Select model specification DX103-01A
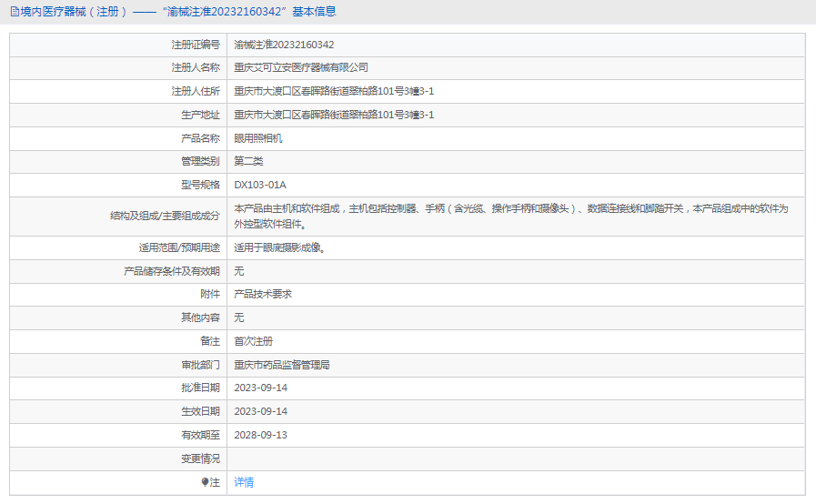The width and height of the screenshot is (816, 504). [259, 185]
